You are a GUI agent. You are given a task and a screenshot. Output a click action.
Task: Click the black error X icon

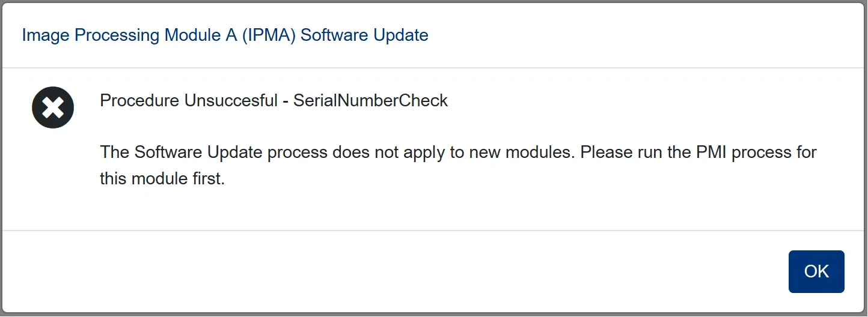pos(53,108)
